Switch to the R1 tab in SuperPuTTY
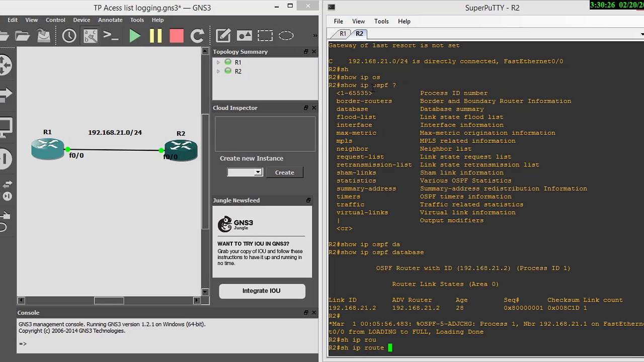Screen dimensions: 644x362 point(343,34)
